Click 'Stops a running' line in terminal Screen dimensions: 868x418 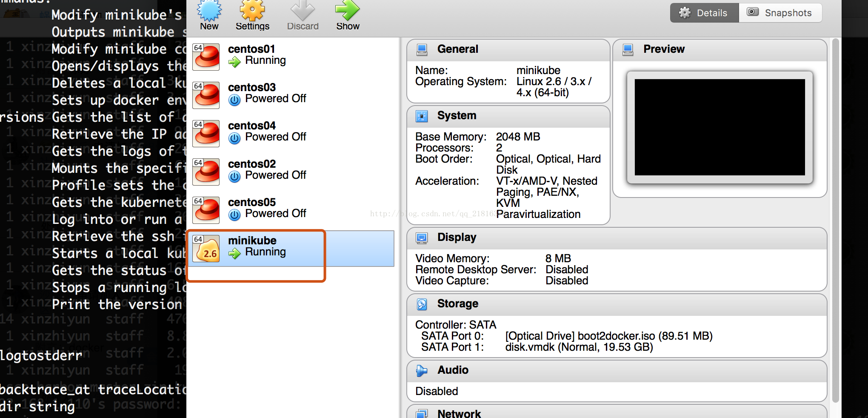tap(119, 287)
